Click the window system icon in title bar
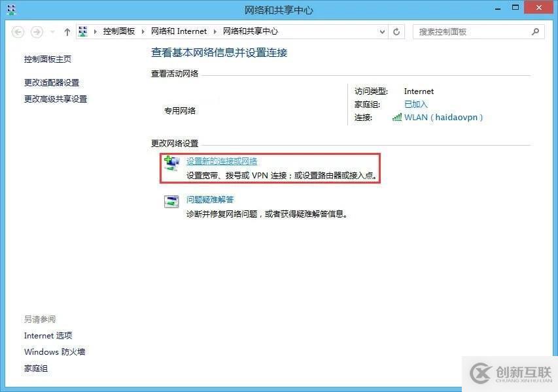This screenshot has height=392, width=558. click(10, 9)
